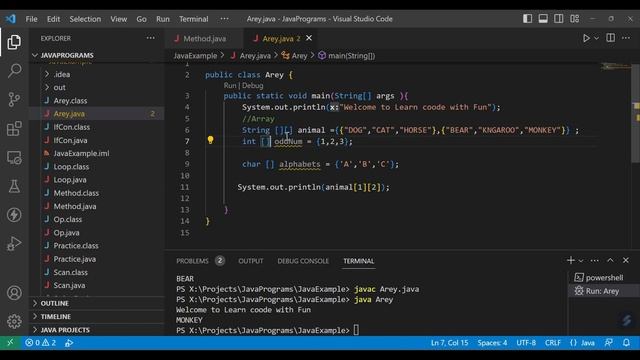Open the Edit menu
This screenshot has width=640, height=360.
tap(53, 19)
